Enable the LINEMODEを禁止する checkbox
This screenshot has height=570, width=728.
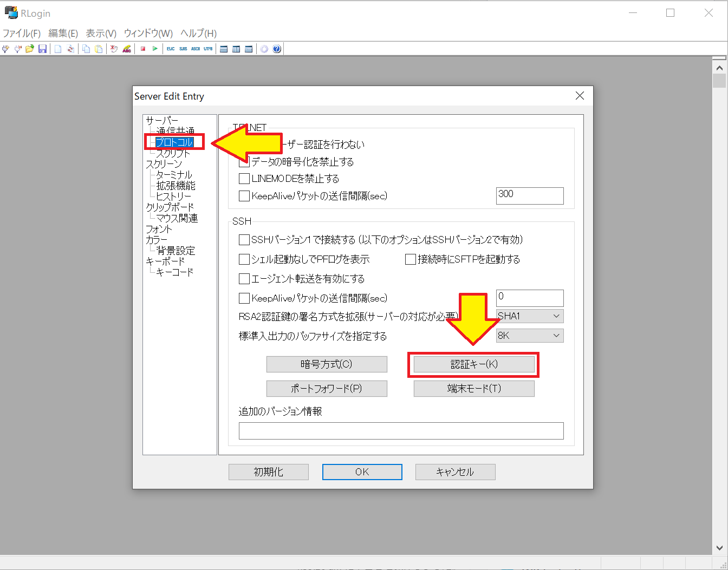click(x=244, y=179)
